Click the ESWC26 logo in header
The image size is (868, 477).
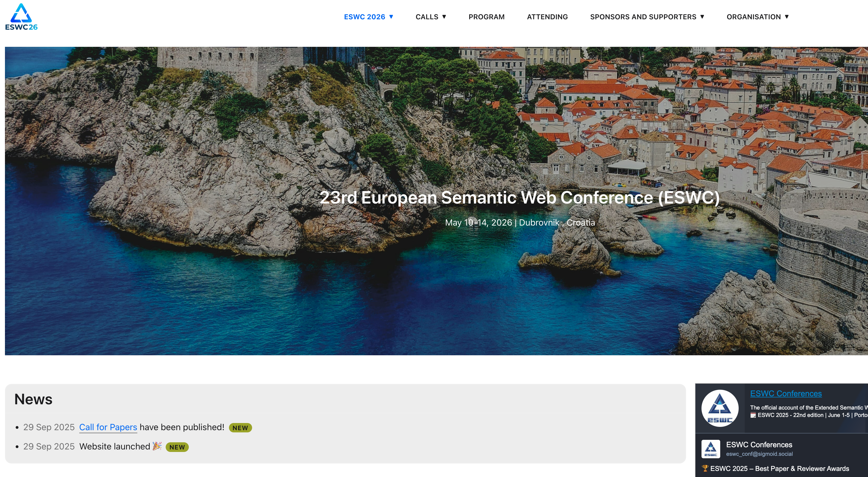tap(21, 17)
